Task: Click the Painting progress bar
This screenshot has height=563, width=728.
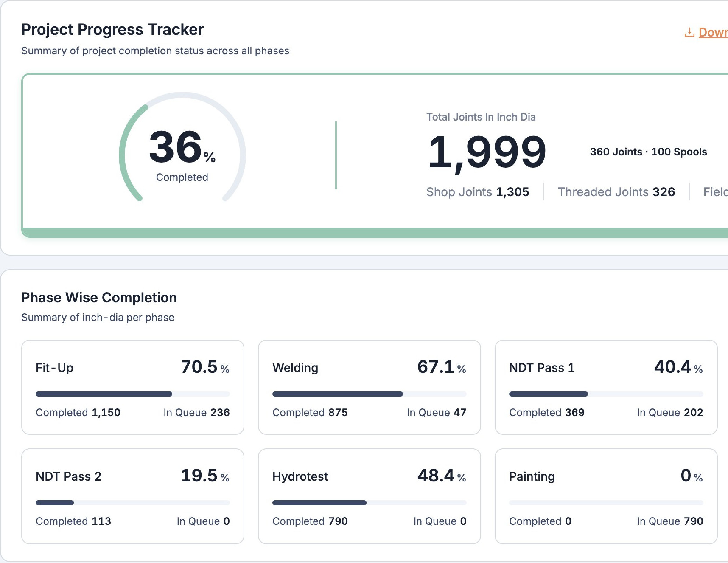Action: tap(606, 503)
